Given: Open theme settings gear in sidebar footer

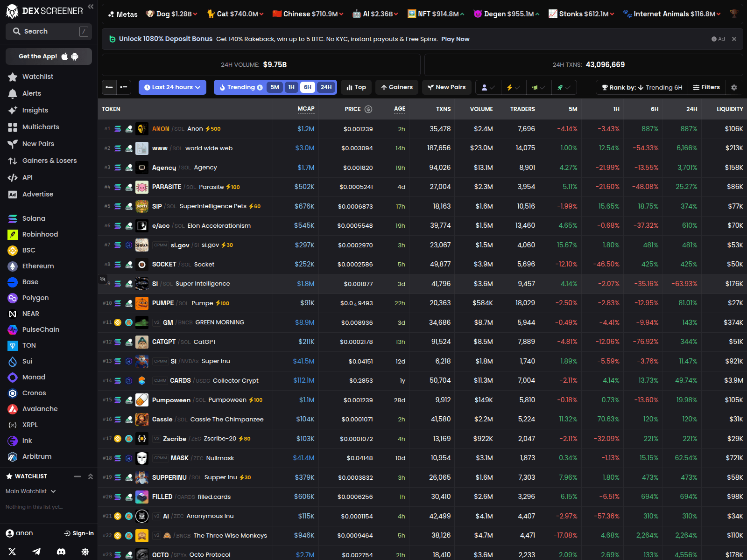Looking at the screenshot, I should 85,552.
